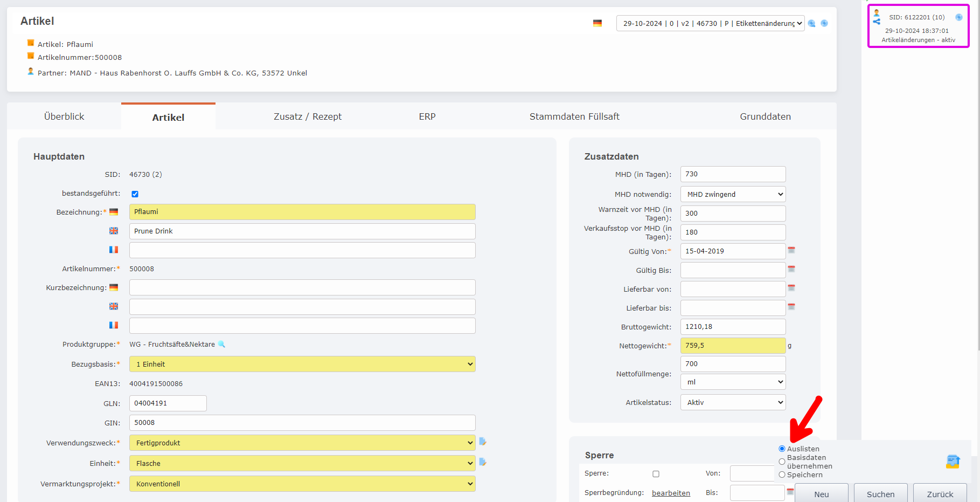Enable the Sperre checkbox
This screenshot has width=980, height=502.
pyautogui.click(x=656, y=474)
